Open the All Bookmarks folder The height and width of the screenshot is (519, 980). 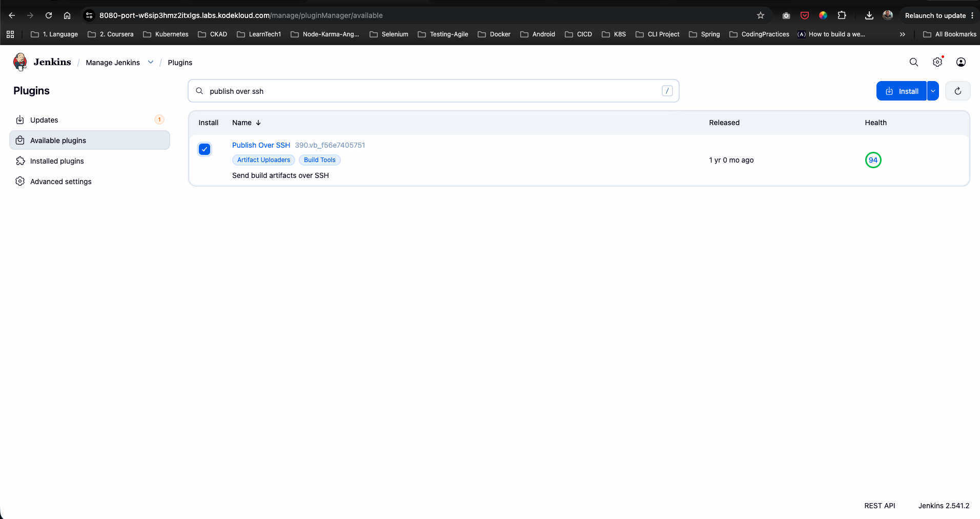pyautogui.click(x=950, y=34)
